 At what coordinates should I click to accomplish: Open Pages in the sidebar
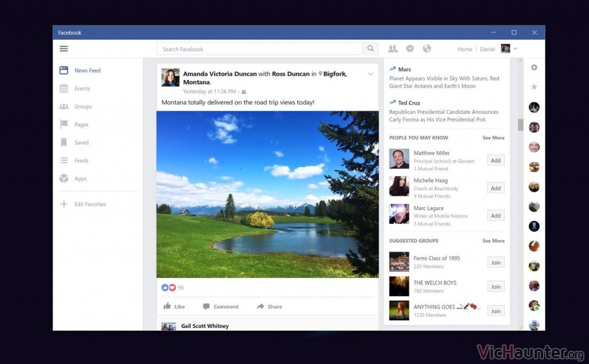81,125
